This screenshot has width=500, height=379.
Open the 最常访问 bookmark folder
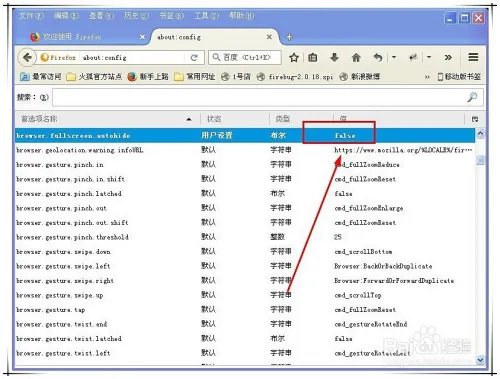tap(40, 77)
